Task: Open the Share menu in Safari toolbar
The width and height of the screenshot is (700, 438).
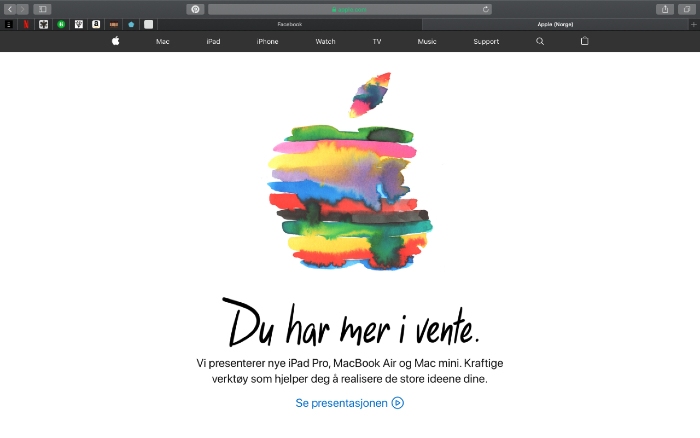Action: click(665, 9)
